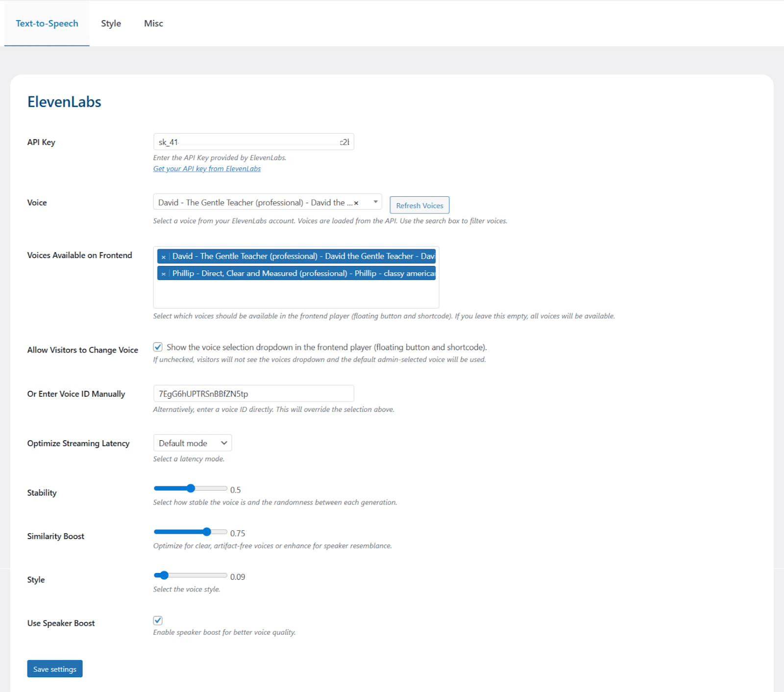
Task: Click the ElevenLabs section heading
Action: [64, 102]
